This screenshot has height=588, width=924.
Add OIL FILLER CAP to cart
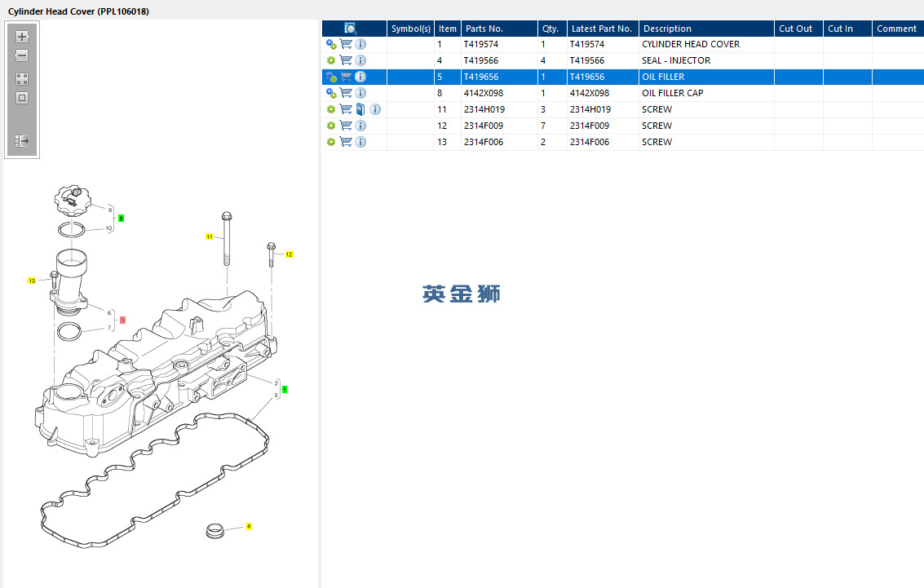tap(346, 93)
